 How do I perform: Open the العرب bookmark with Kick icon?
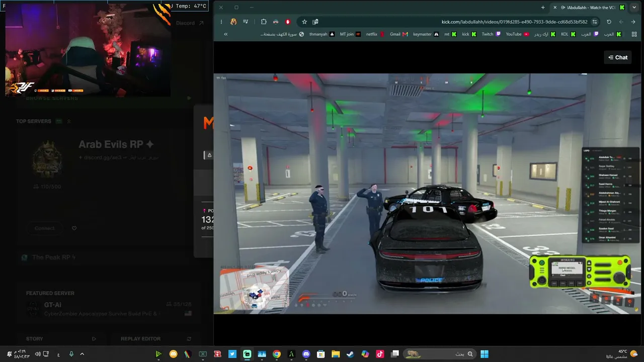[613, 34]
